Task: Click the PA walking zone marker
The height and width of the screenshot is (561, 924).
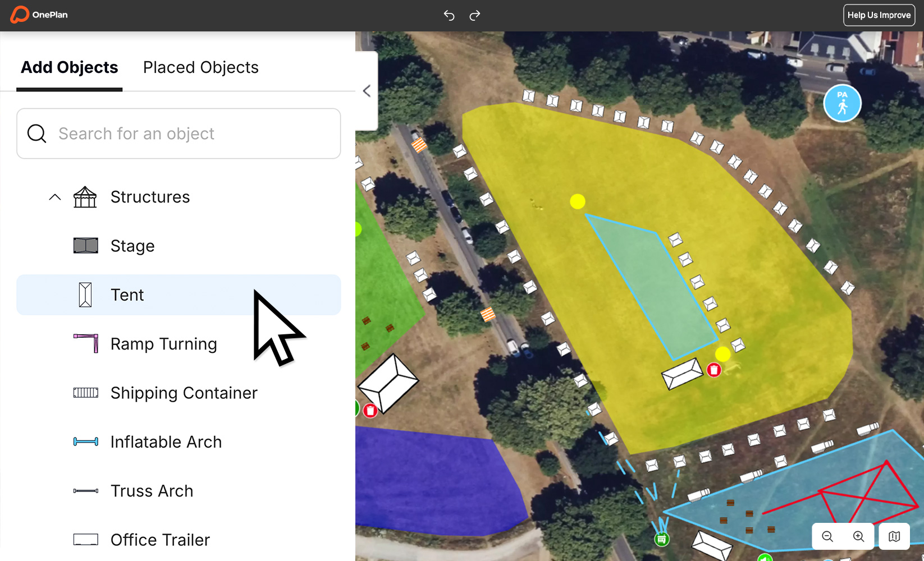Action: click(842, 103)
